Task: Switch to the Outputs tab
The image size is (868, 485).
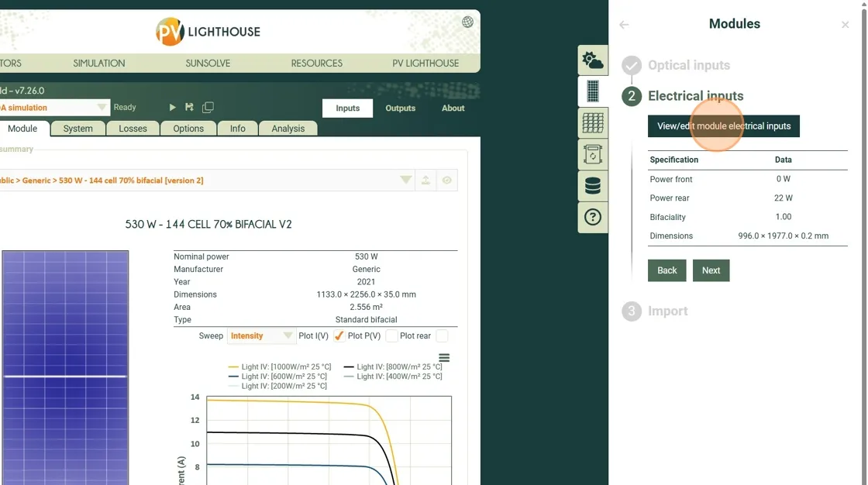Action: tap(400, 108)
